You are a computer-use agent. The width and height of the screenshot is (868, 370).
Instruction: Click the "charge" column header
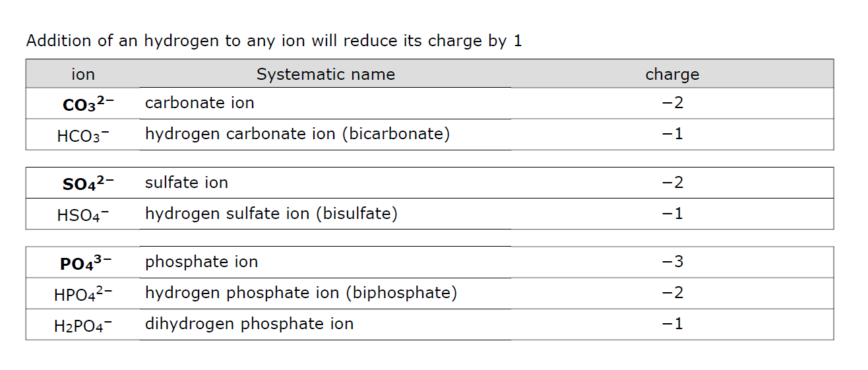(x=672, y=75)
